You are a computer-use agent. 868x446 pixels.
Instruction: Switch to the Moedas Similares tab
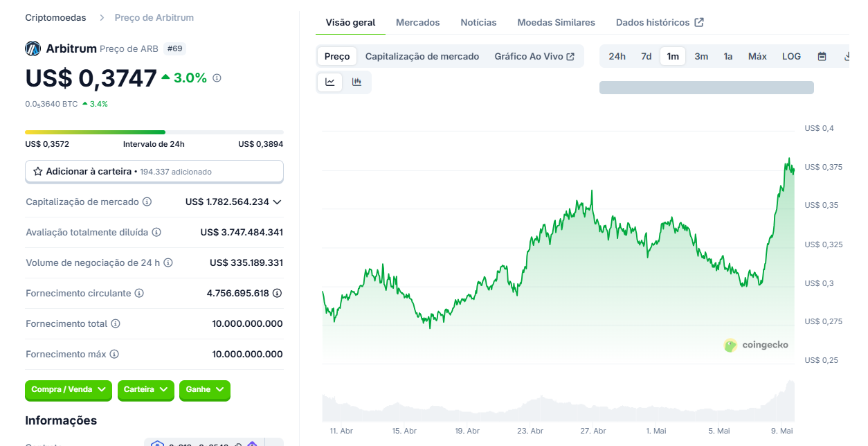pos(556,22)
